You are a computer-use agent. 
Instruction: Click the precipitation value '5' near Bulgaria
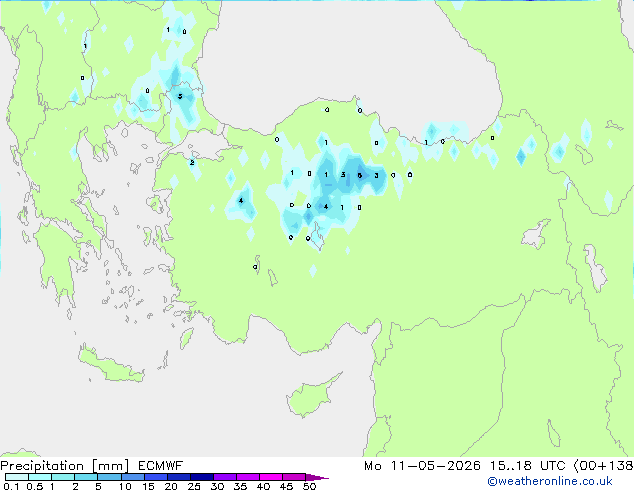(x=180, y=96)
